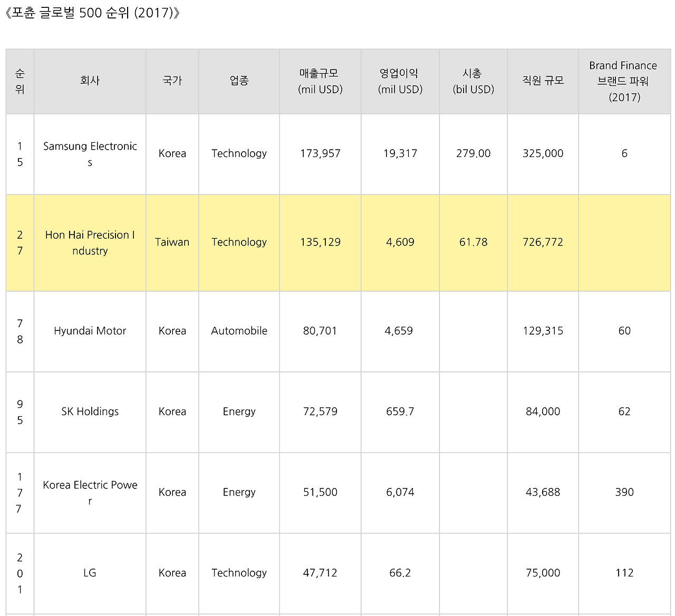Select rank 177 in the Korea Electric row
This screenshot has height=616, width=675.
tap(20, 493)
